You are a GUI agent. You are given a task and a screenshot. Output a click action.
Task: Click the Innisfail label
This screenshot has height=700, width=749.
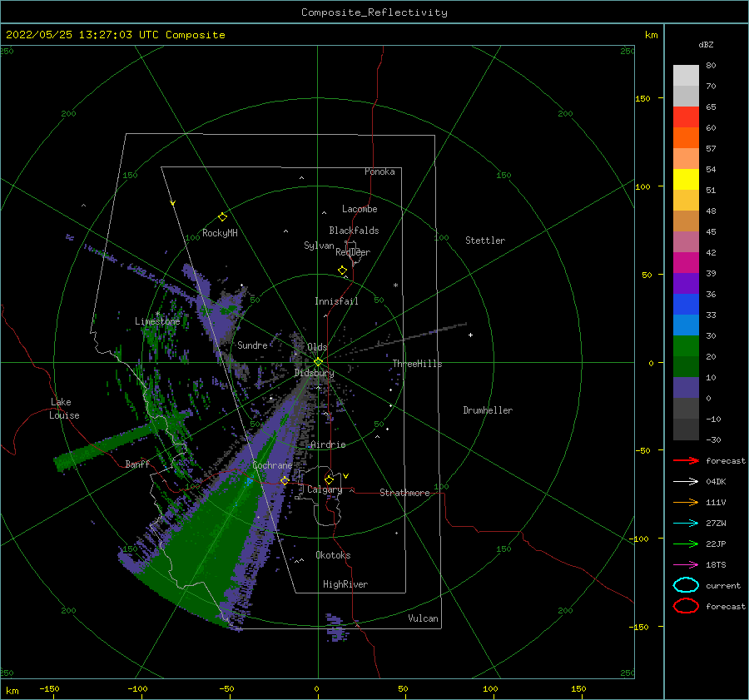coord(336,301)
